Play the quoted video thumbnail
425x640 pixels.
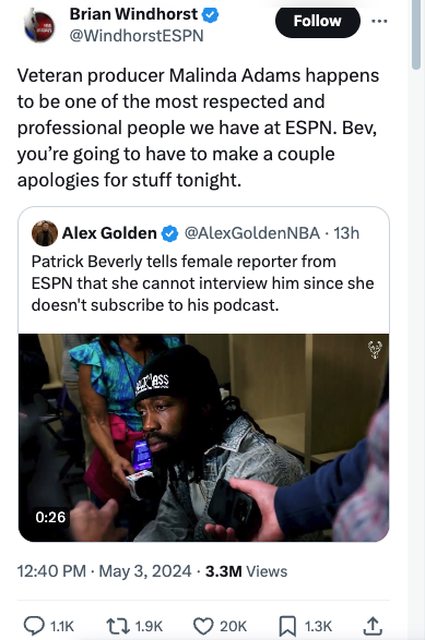pyautogui.click(x=204, y=438)
